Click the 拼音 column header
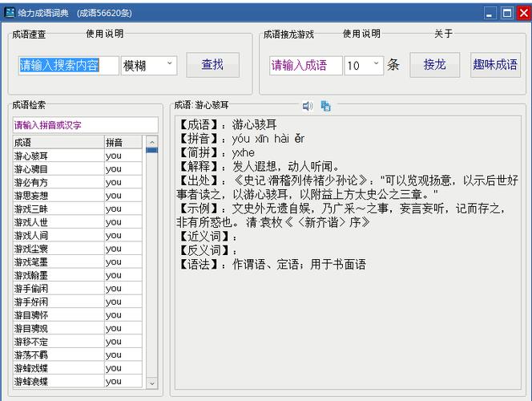This screenshot has height=401, width=532. click(x=123, y=142)
